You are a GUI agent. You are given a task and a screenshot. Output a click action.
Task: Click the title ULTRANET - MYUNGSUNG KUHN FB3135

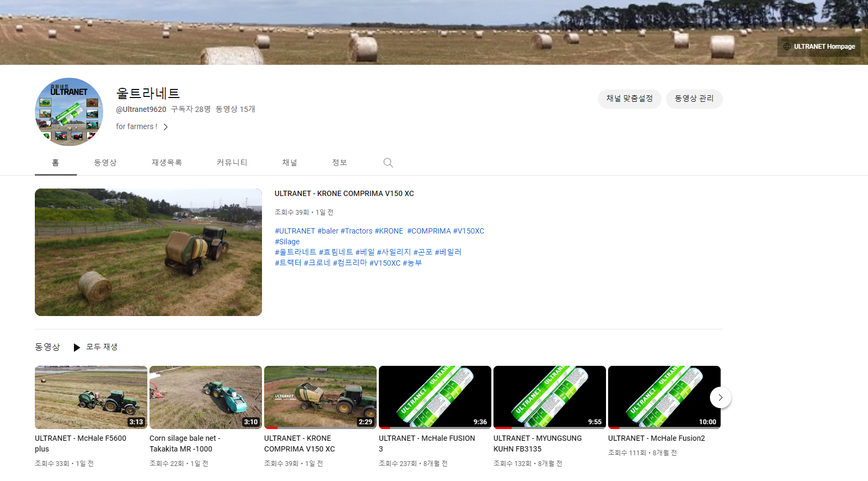[x=537, y=444]
